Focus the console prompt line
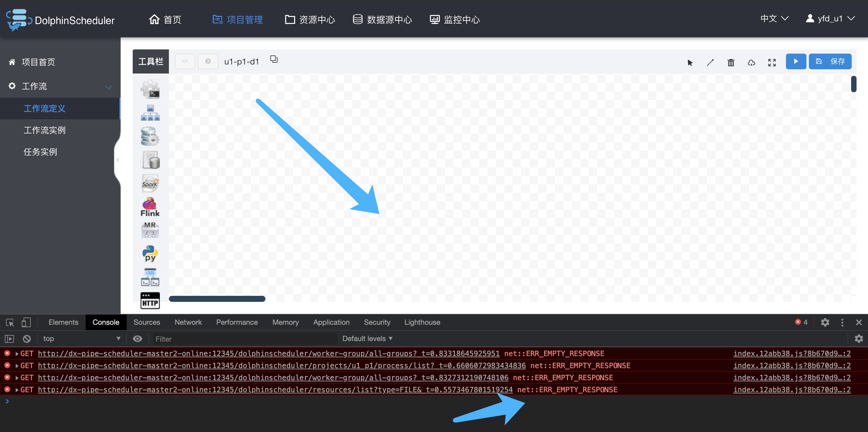The image size is (868, 432). click(434, 401)
